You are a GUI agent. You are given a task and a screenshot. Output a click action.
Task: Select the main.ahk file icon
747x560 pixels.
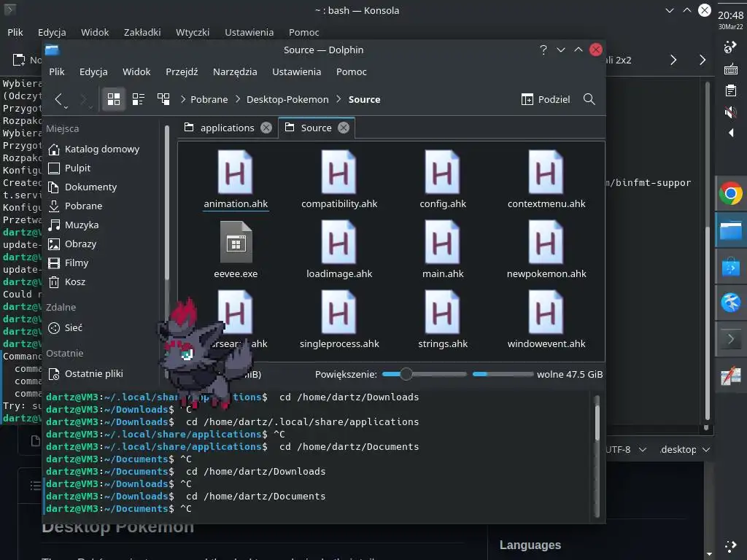tap(443, 242)
